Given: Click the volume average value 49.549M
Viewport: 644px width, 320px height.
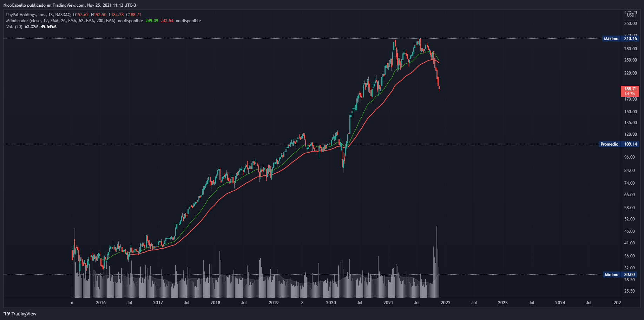Looking at the screenshot, I should tap(48, 27).
